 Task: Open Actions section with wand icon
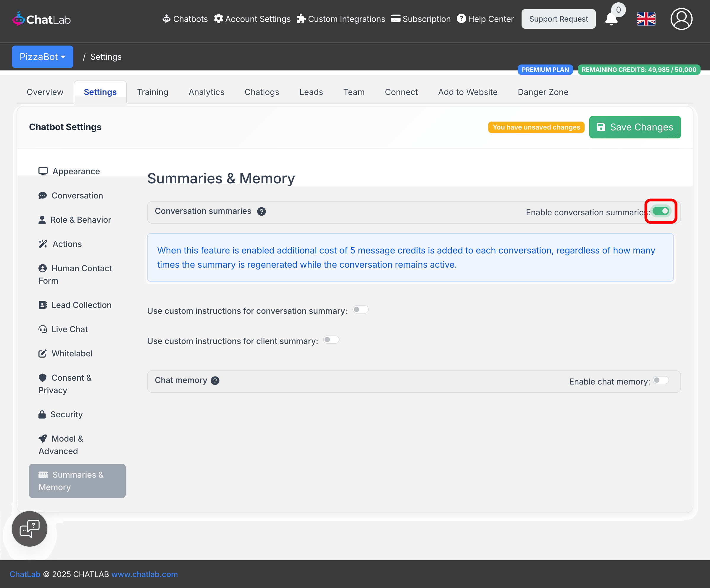click(60, 244)
